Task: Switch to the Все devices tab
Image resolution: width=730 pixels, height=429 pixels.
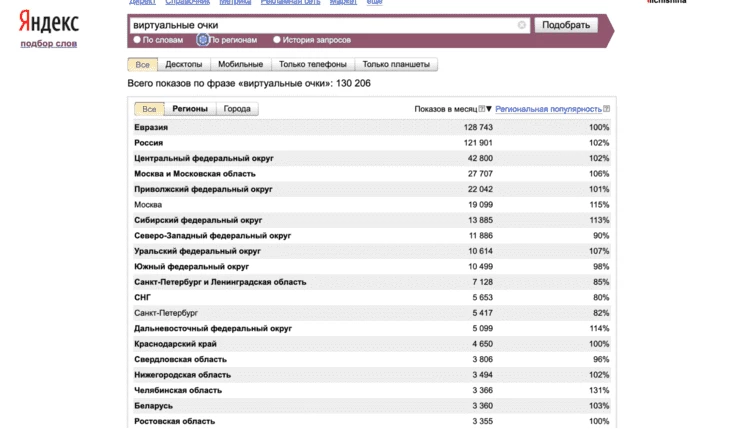Action: pos(142,64)
